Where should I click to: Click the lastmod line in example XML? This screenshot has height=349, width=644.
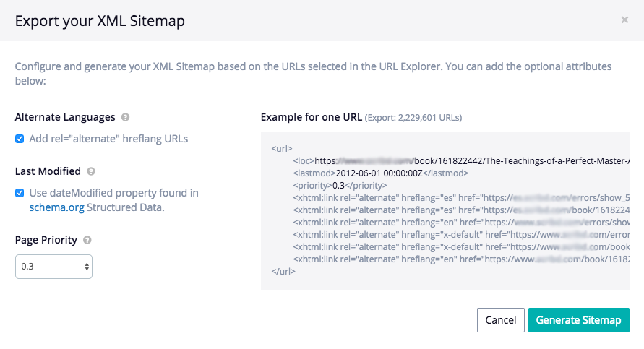381,173
